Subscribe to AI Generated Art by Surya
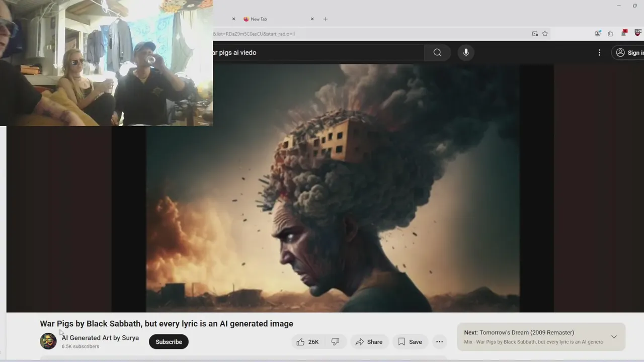Screen dimensions: 644x362 [x=169, y=342]
